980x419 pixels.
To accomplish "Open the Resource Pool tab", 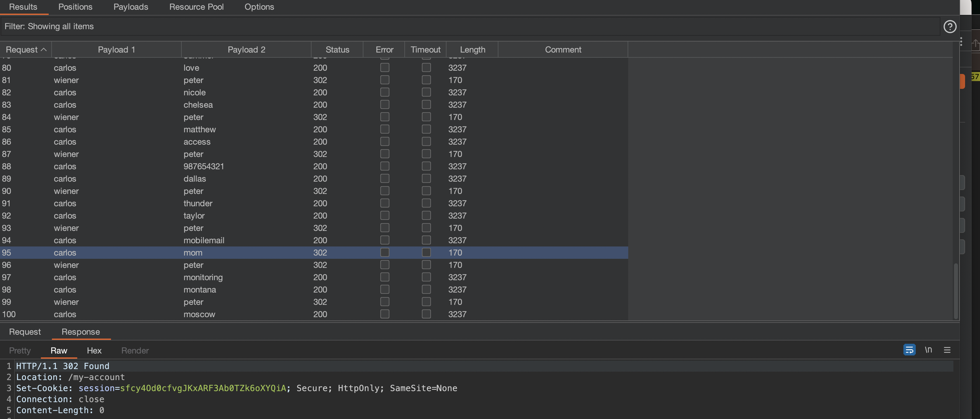I will (x=196, y=7).
